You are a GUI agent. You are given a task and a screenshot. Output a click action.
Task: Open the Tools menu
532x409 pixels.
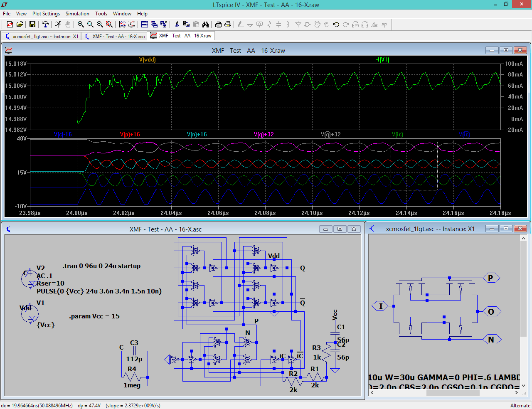tap(101, 14)
